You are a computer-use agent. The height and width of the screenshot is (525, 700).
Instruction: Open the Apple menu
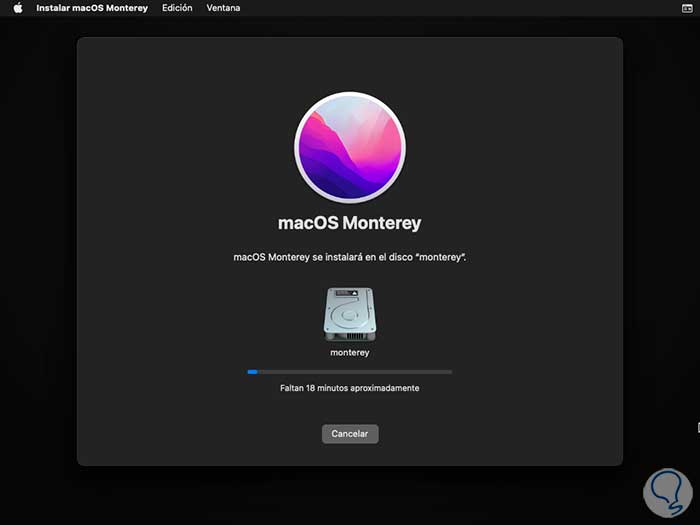point(18,8)
